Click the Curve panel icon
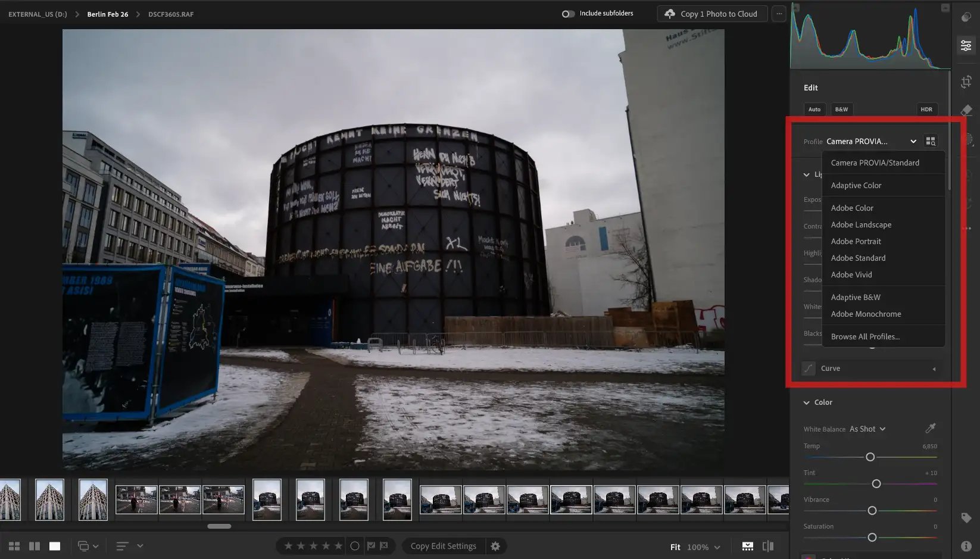The image size is (980, 559). click(808, 368)
